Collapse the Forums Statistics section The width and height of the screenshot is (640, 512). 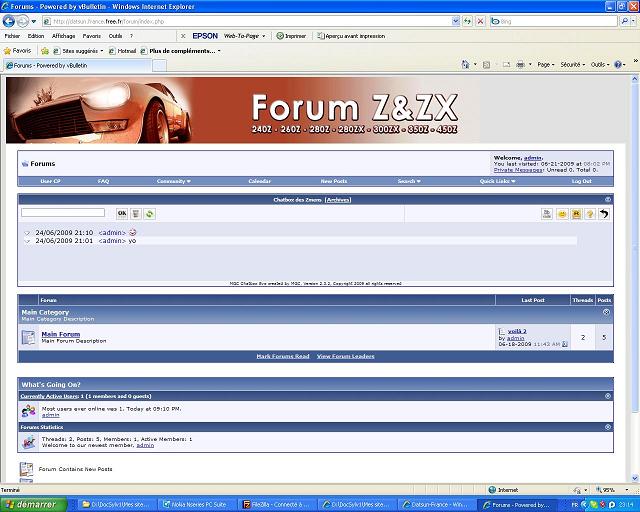coord(607,427)
